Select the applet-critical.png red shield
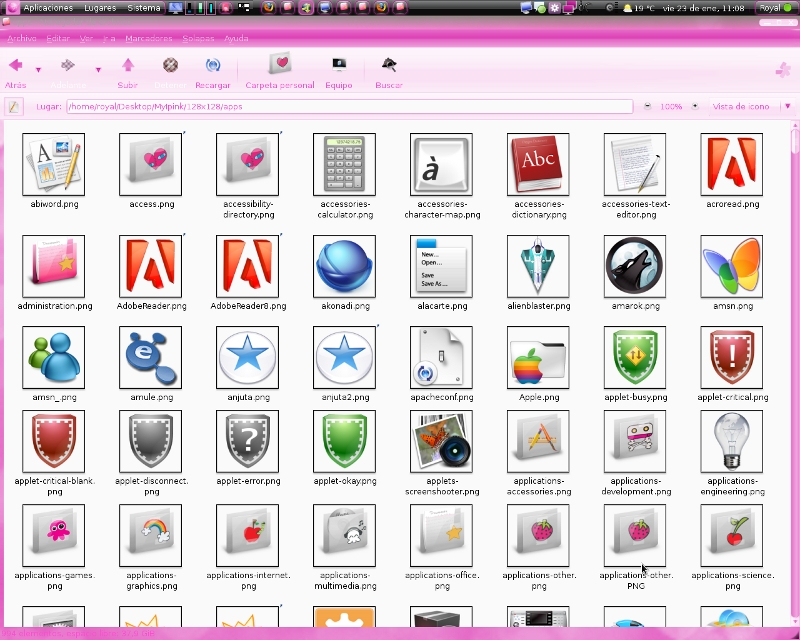Image resolution: width=800 pixels, height=640 pixels. pos(732,357)
